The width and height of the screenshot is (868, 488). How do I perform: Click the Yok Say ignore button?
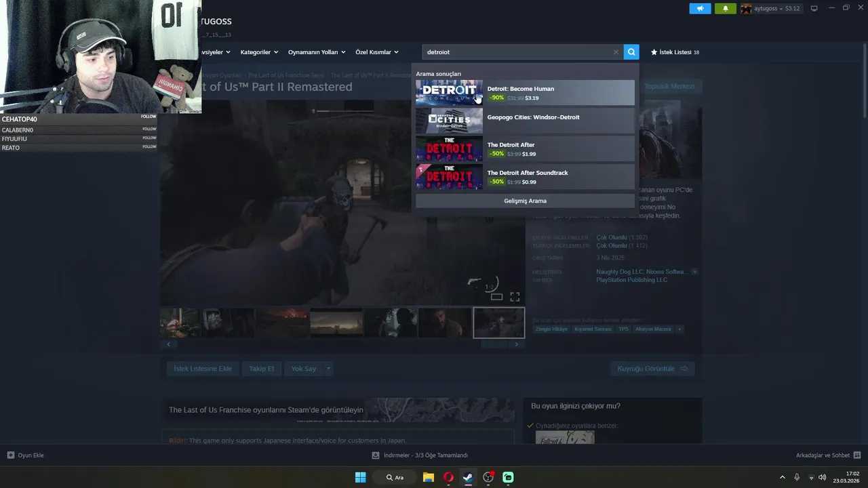303,369
